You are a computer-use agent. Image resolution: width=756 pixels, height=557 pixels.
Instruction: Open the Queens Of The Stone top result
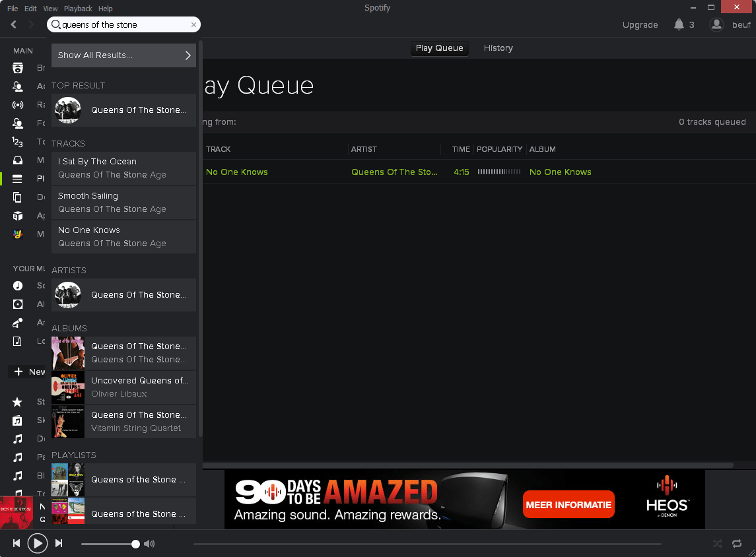tap(124, 110)
